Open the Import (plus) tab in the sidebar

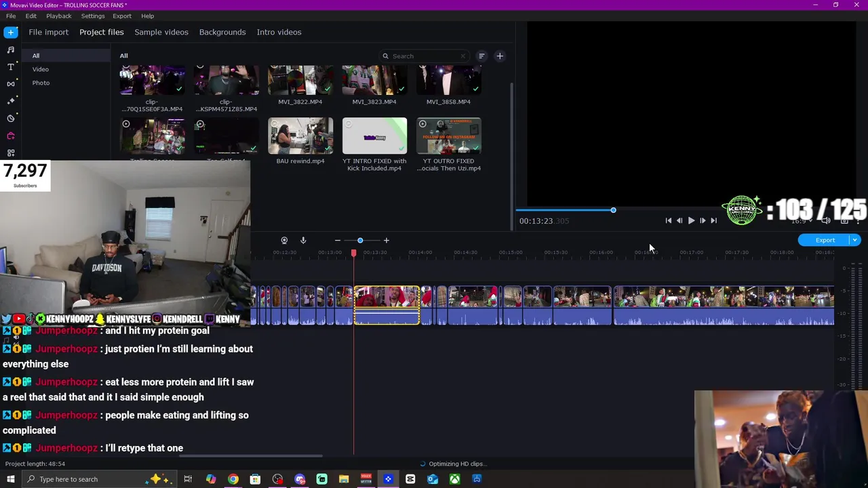[x=11, y=32]
